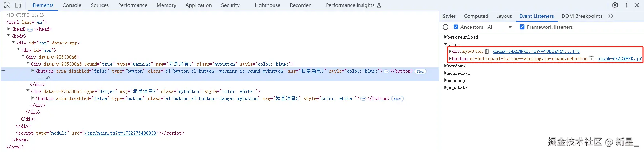The image size is (644, 152).
Task: Toggle the device toolbar icon
Action: 18,5
